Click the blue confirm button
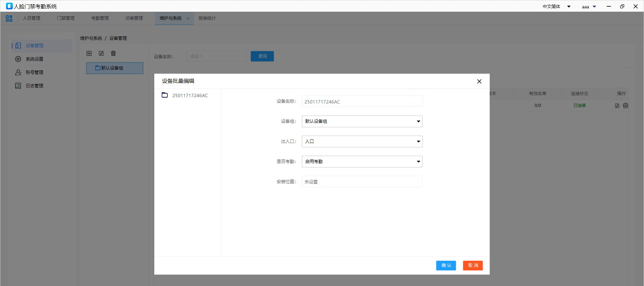644x286 pixels. [446, 266]
